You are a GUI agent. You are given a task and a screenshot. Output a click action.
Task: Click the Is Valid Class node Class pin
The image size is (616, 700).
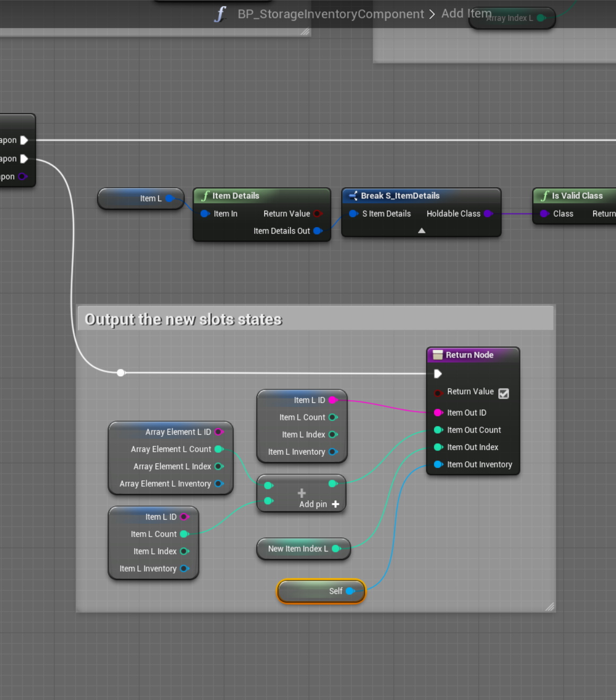[544, 213]
